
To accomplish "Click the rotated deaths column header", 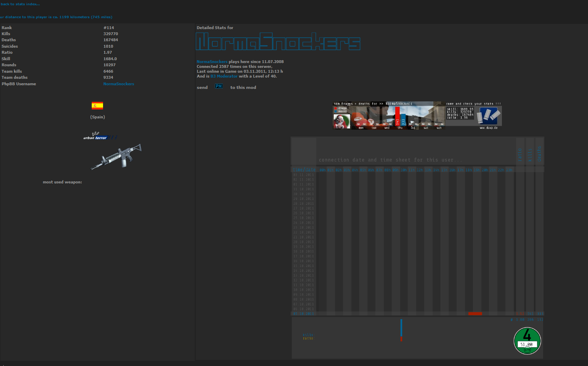I will coord(540,154).
